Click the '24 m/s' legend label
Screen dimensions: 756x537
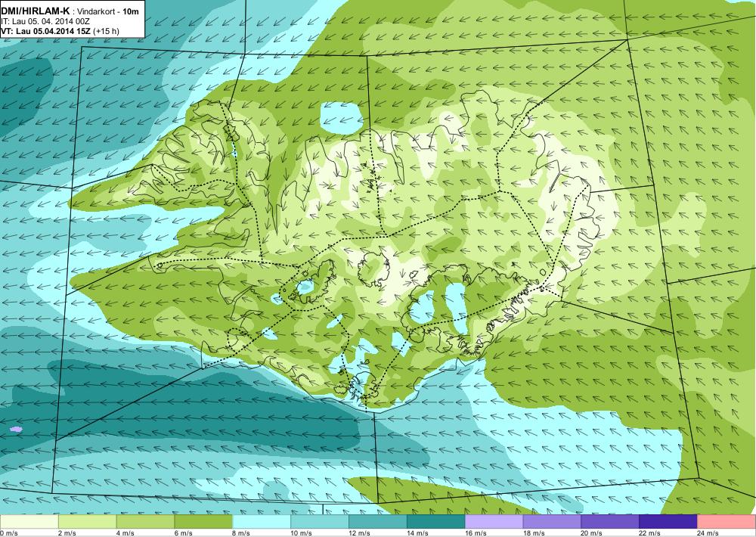pos(708,533)
